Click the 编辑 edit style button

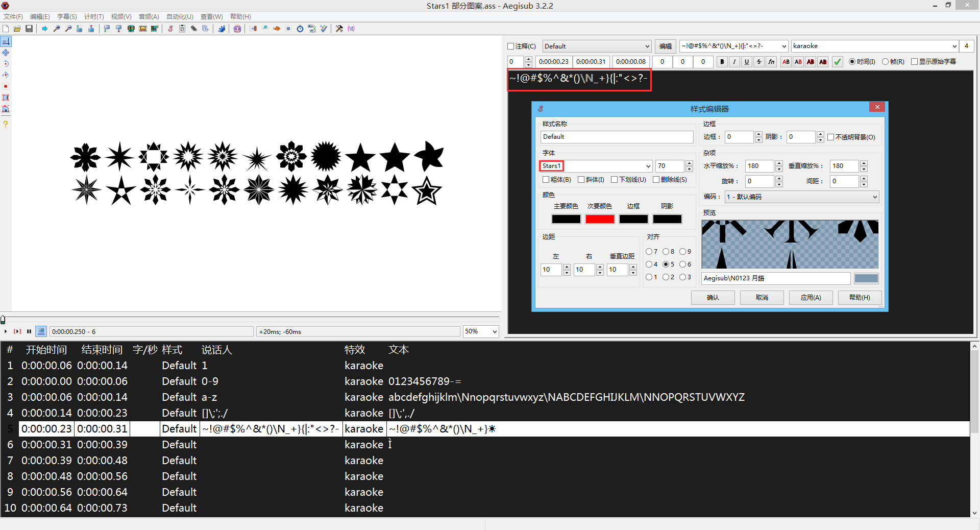[666, 46]
